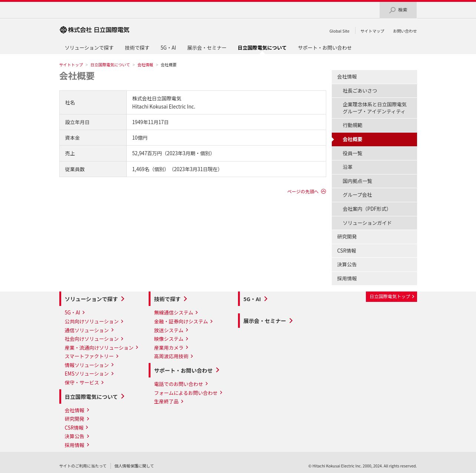Click the 1949年11月17日 establishment date cell
This screenshot has height=473, width=476.
[226, 122]
